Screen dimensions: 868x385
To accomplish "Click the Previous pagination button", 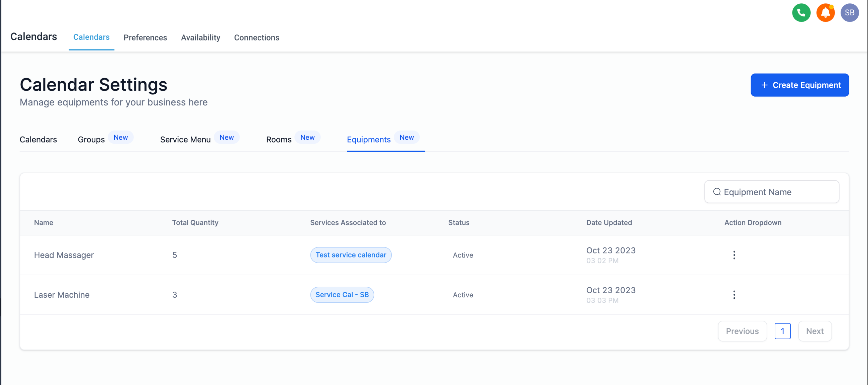I will pos(742,331).
